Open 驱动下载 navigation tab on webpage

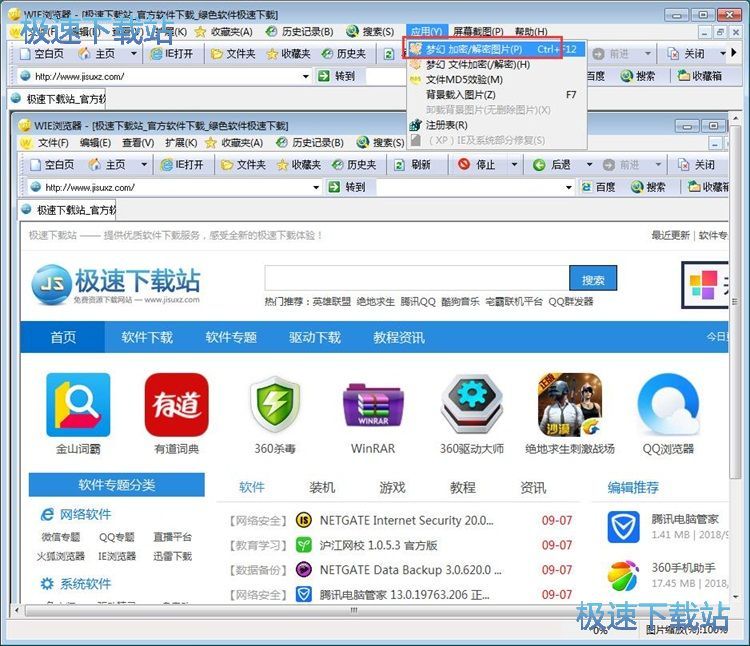point(315,337)
